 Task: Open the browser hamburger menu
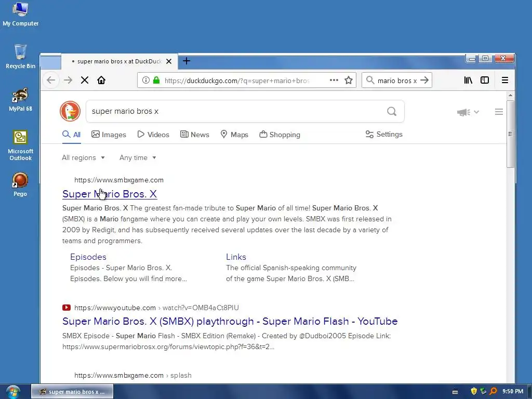tap(505, 80)
